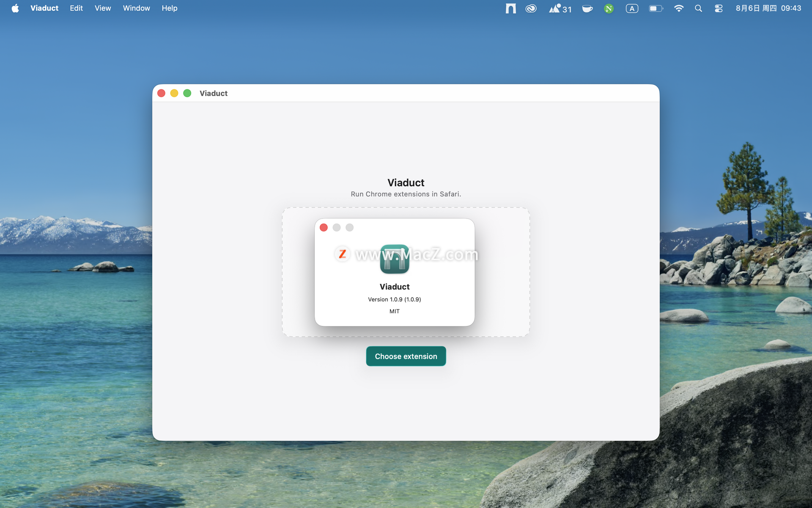Click the main Viaduct heading
The height and width of the screenshot is (508, 812).
tap(406, 182)
